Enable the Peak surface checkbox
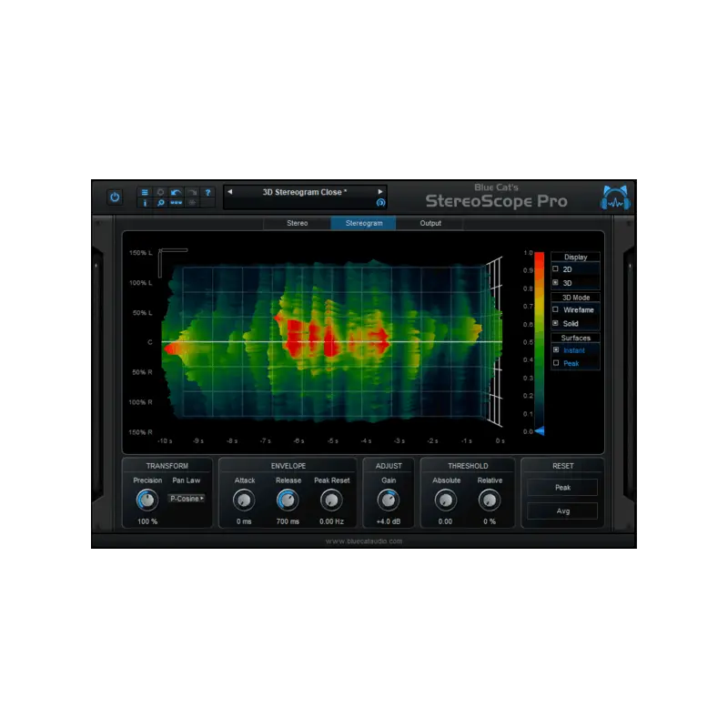This screenshot has width=728, height=728. (556, 363)
